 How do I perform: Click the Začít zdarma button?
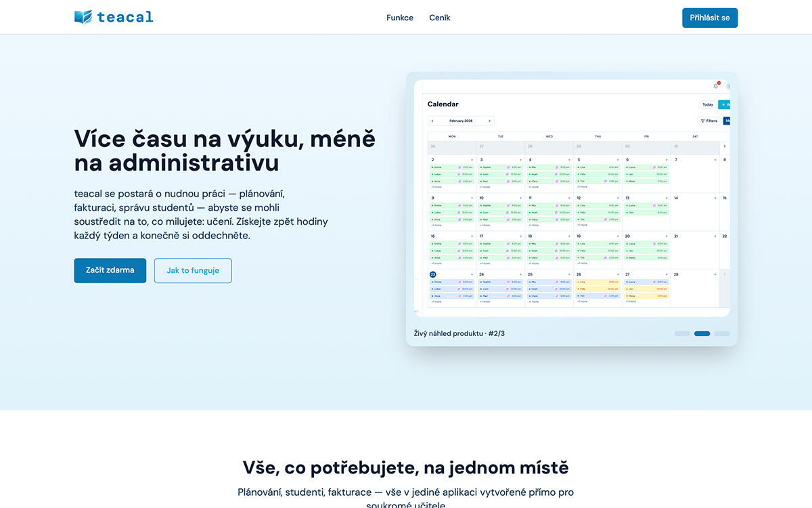[x=110, y=270]
